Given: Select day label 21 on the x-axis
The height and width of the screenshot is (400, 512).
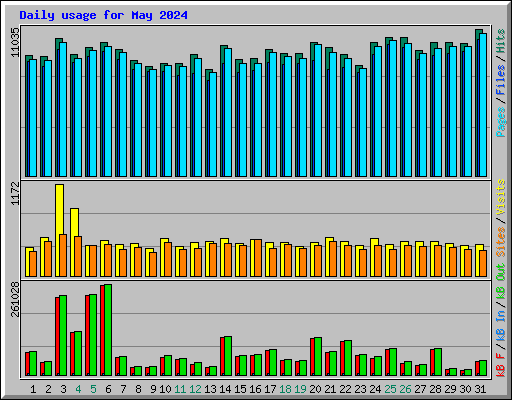Looking at the screenshot, I should [x=330, y=389].
